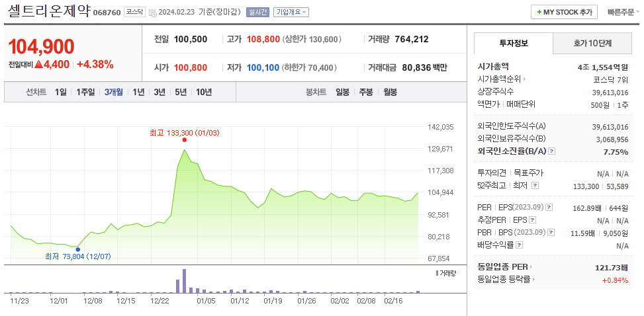The height and width of the screenshot is (316, 644).
Task: Click the help icon beside 외국인소진율(B/A)
Action: pos(552,151)
